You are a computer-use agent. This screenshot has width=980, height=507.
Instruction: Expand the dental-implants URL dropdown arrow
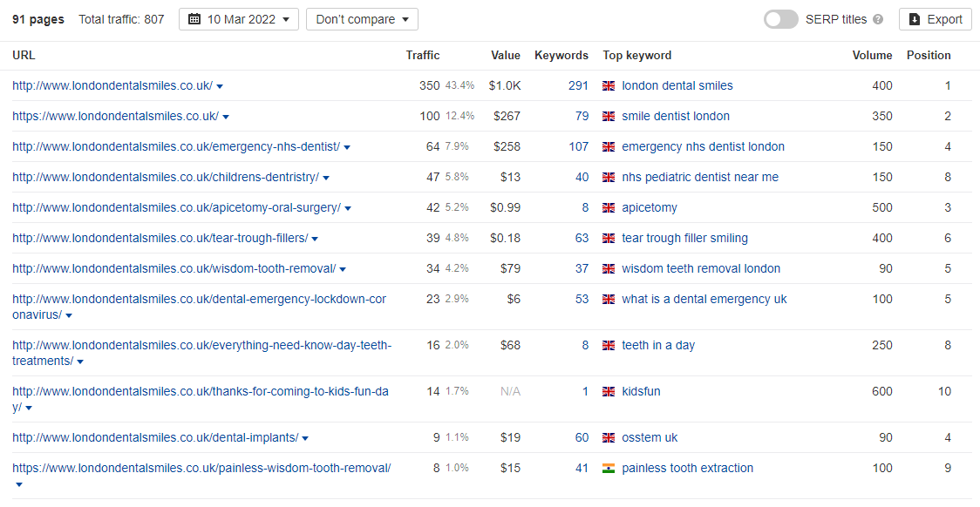pos(306,439)
